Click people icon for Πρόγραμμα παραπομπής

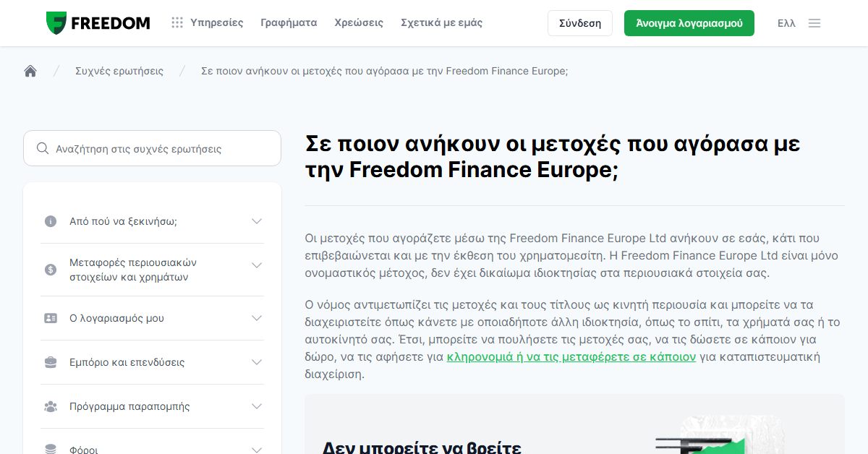point(51,406)
